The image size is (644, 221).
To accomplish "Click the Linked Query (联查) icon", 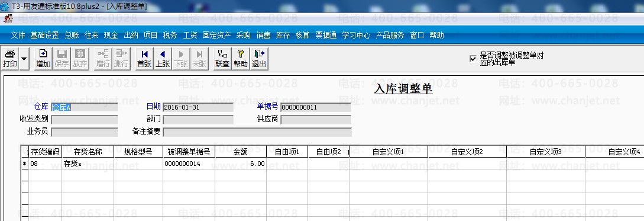I will [x=222, y=59].
